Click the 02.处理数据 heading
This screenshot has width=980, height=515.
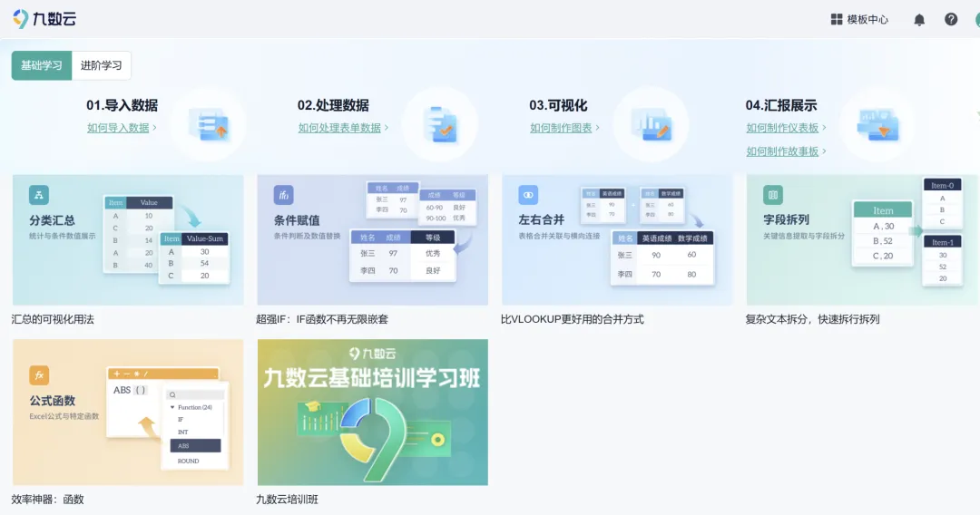[333, 105]
